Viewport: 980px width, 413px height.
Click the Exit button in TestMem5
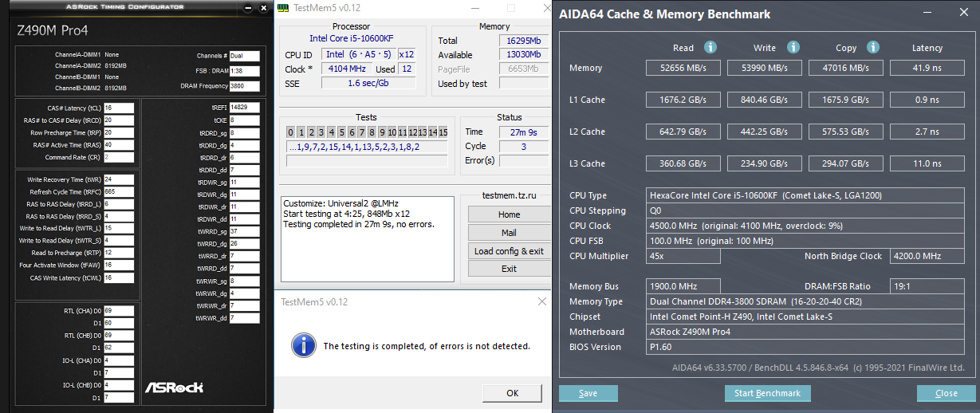tap(509, 269)
